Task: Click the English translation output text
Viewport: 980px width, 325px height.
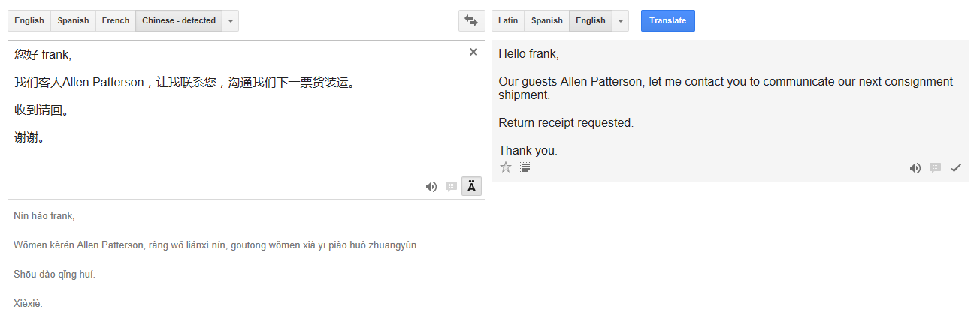Action: coord(725,102)
